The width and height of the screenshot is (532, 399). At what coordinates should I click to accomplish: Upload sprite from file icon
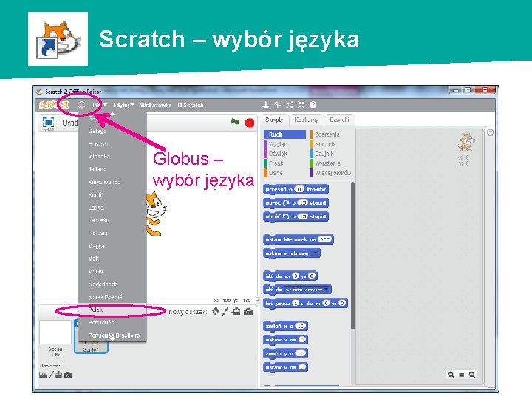click(x=236, y=311)
